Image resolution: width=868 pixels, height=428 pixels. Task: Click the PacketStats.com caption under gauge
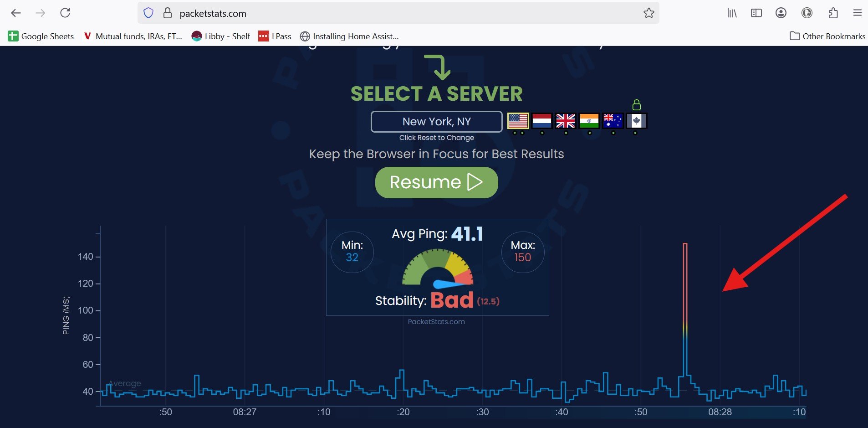coord(436,322)
